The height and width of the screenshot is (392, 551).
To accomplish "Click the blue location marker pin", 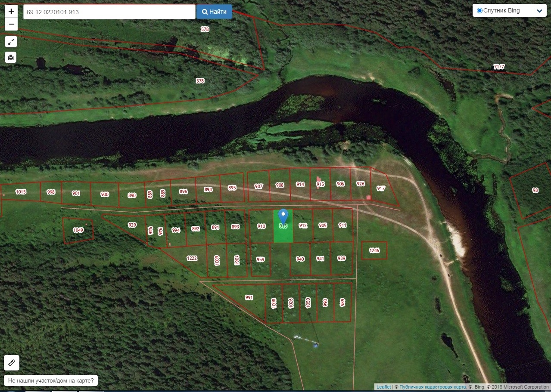I will click(283, 215).
